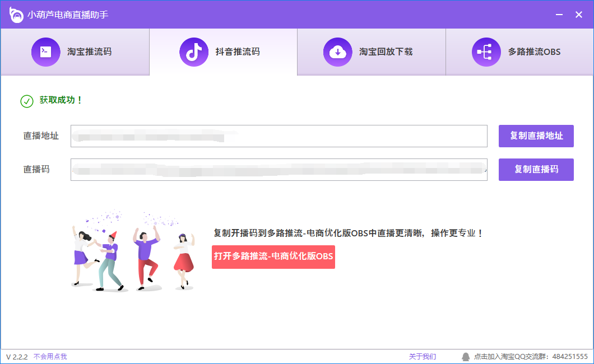Switch to the 淘宝推流码 tab
The image size is (594, 364).
tap(75, 52)
